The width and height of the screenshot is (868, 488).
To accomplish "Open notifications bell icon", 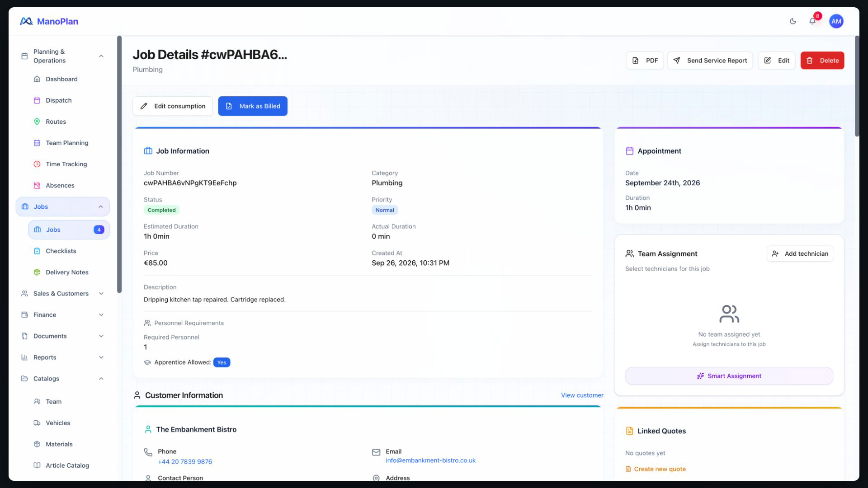I will pos(812,21).
